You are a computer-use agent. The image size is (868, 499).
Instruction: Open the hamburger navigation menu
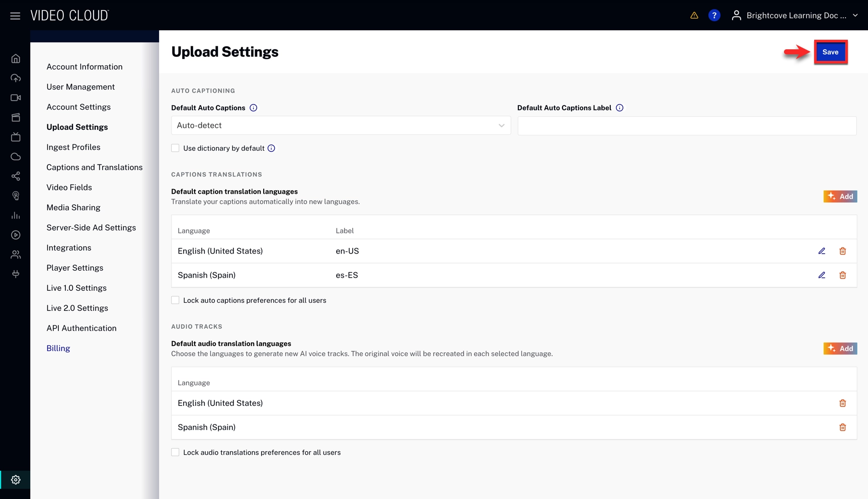[x=15, y=16]
